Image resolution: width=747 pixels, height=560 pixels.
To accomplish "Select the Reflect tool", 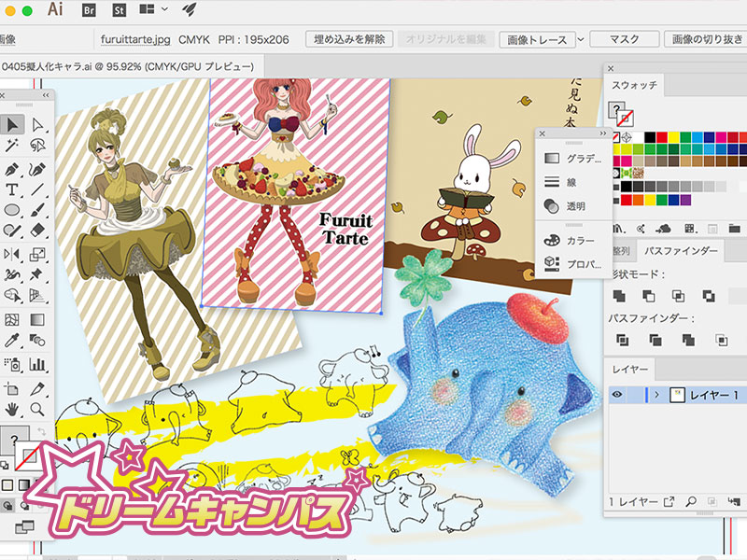I will [12, 254].
